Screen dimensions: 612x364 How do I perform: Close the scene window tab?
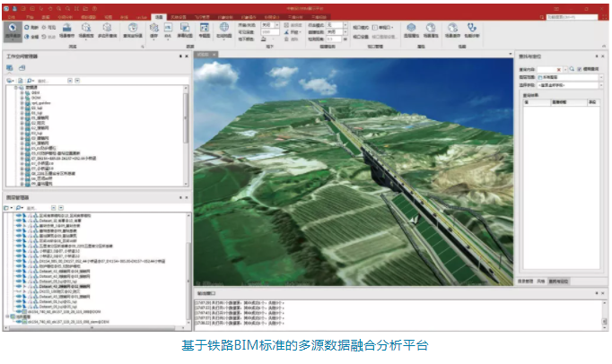tap(214, 55)
